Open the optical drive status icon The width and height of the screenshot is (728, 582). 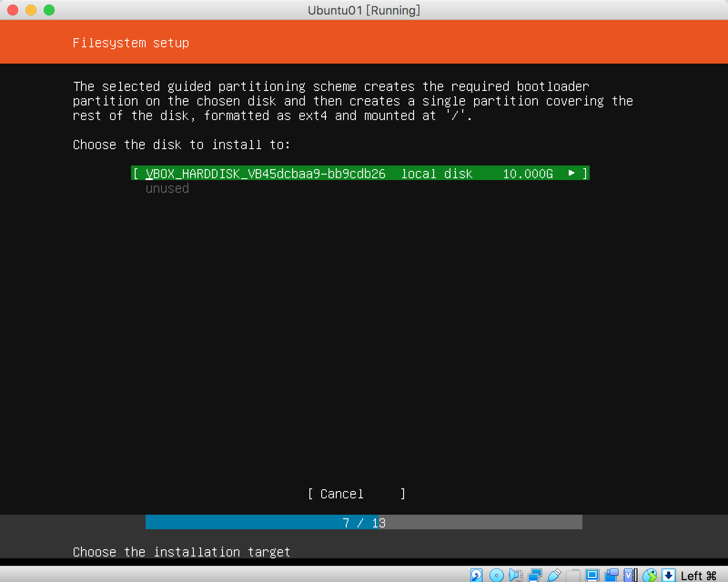(x=496, y=575)
